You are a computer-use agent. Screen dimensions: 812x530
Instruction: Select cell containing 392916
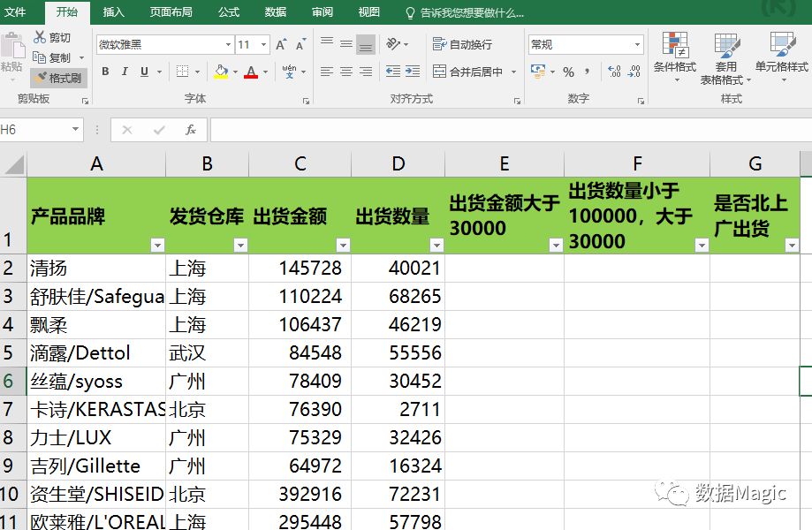[x=300, y=495]
